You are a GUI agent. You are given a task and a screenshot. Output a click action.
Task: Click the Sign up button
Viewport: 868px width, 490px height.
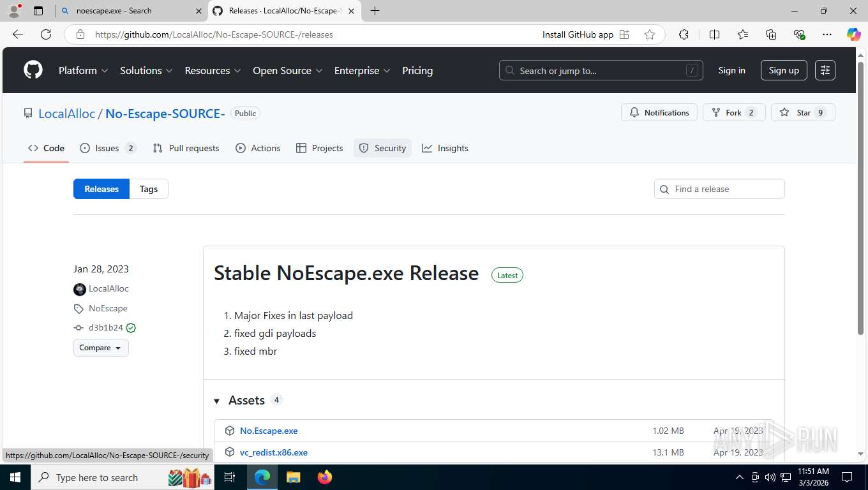(784, 70)
